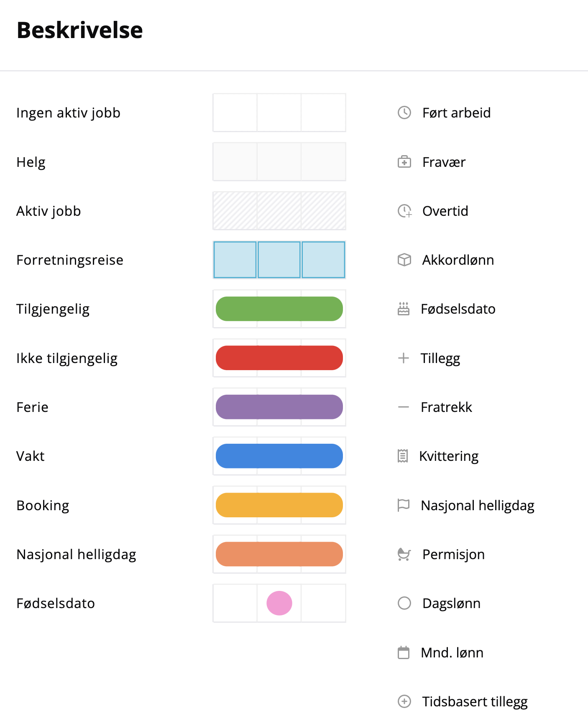The height and width of the screenshot is (726, 588).
Task: Click the receipt icon for Kvittering
Action: coord(402,456)
